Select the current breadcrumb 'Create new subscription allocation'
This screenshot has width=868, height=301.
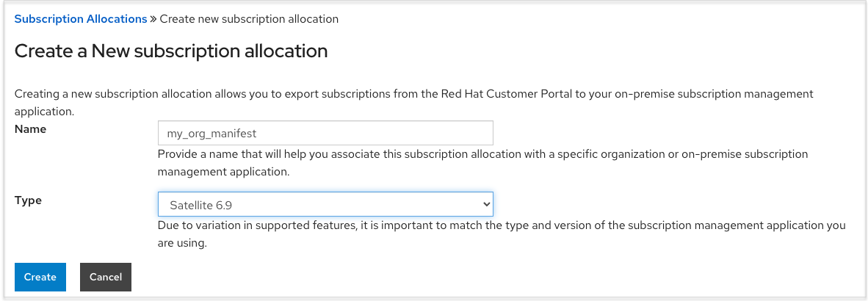pyautogui.click(x=249, y=19)
